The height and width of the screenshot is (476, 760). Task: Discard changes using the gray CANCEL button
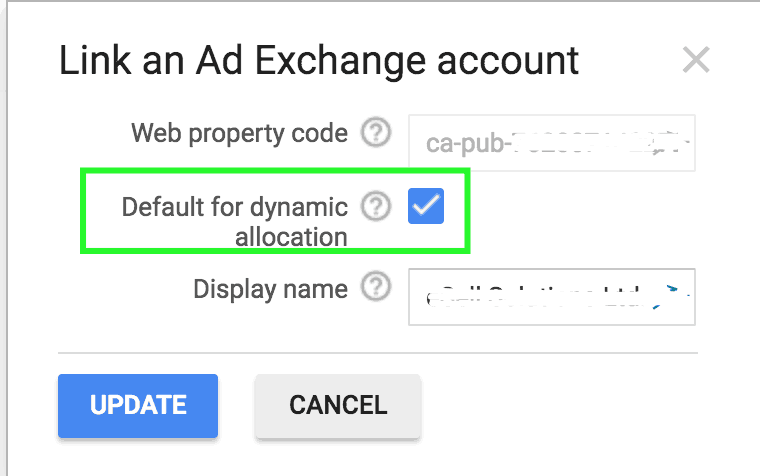point(338,405)
